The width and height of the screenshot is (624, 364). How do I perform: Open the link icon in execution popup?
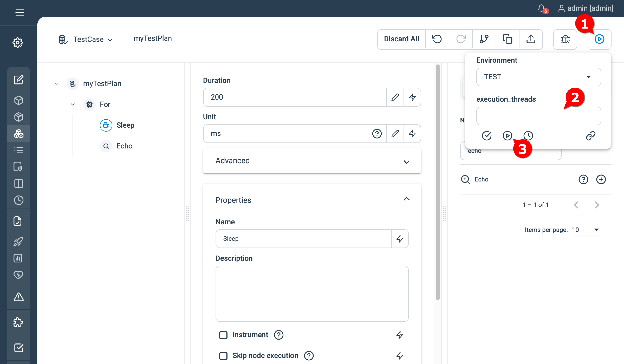pyautogui.click(x=591, y=136)
